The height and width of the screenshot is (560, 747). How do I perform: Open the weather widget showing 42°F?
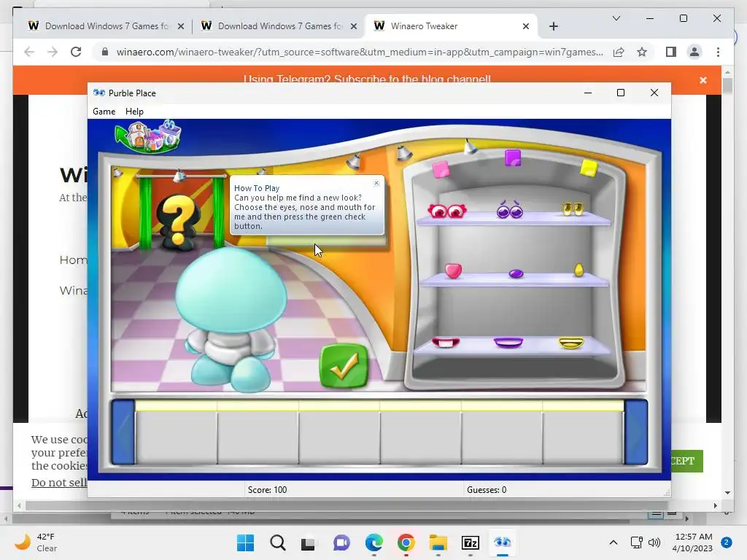click(36, 542)
